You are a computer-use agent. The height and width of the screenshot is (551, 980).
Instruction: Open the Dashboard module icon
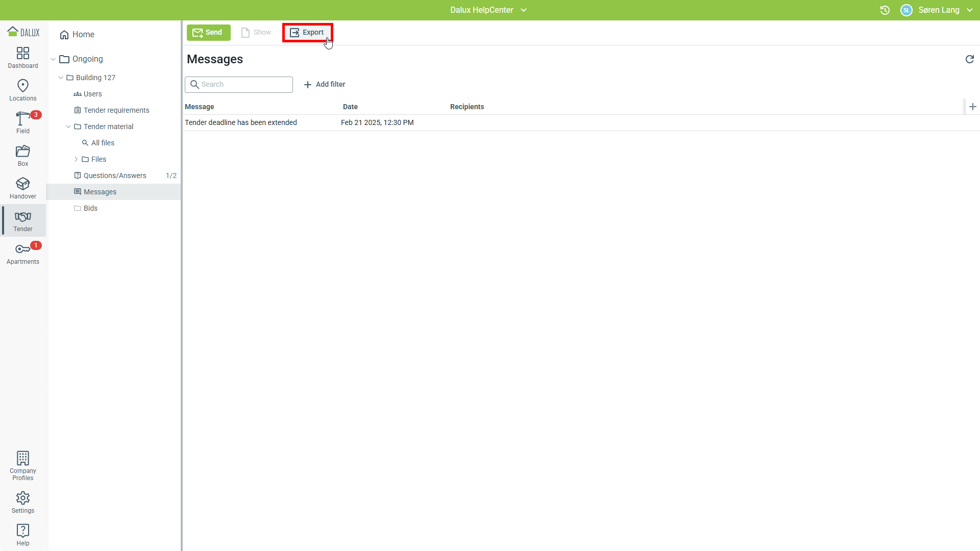[x=22, y=54]
